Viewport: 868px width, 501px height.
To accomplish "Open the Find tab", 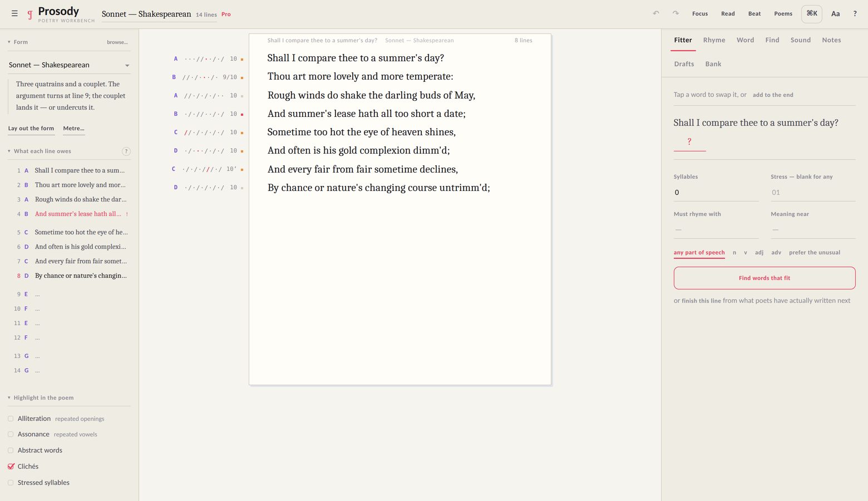I will click(x=772, y=40).
